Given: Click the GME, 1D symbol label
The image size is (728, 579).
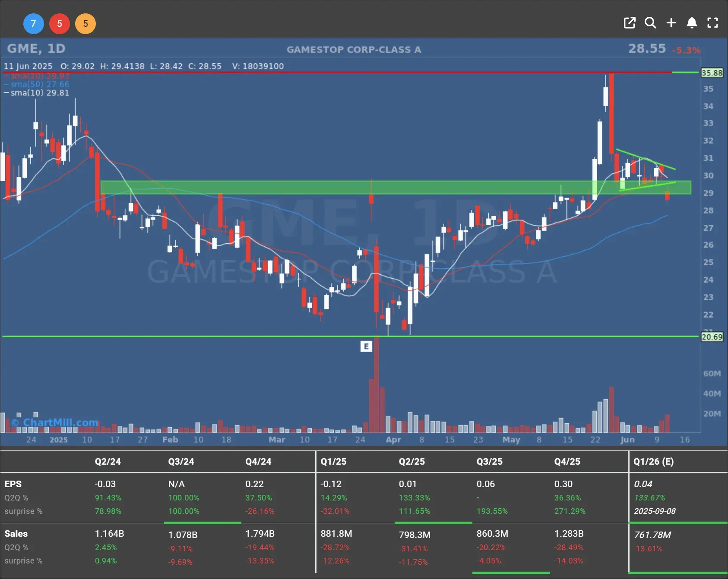Looking at the screenshot, I should [36, 49].
